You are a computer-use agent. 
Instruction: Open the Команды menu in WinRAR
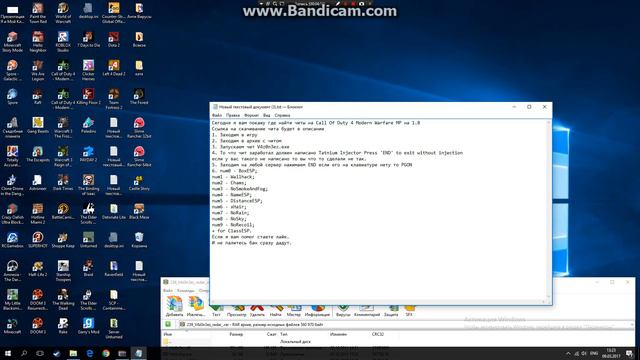click(186, 291)
